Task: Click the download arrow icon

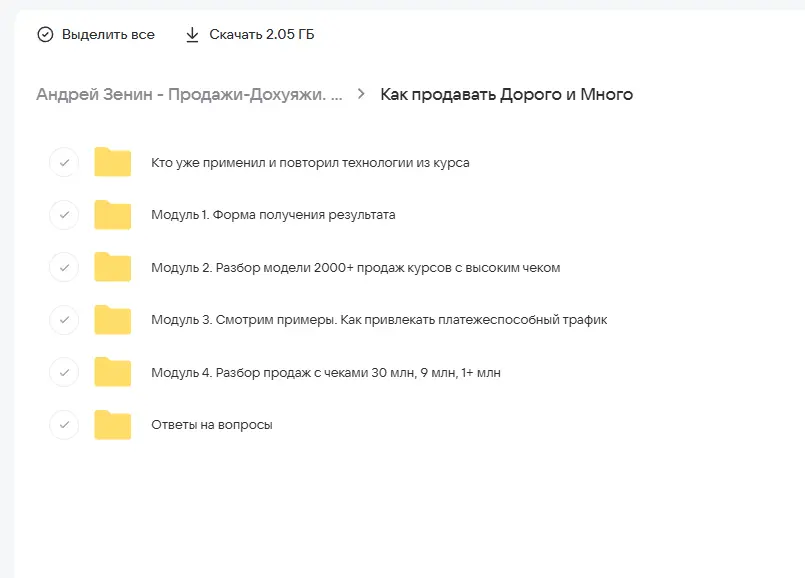Action: (193, 35)
